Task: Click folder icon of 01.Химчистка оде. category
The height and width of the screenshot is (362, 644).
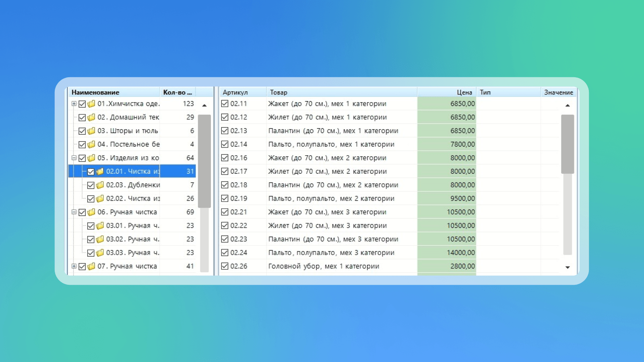Action: 91,104
